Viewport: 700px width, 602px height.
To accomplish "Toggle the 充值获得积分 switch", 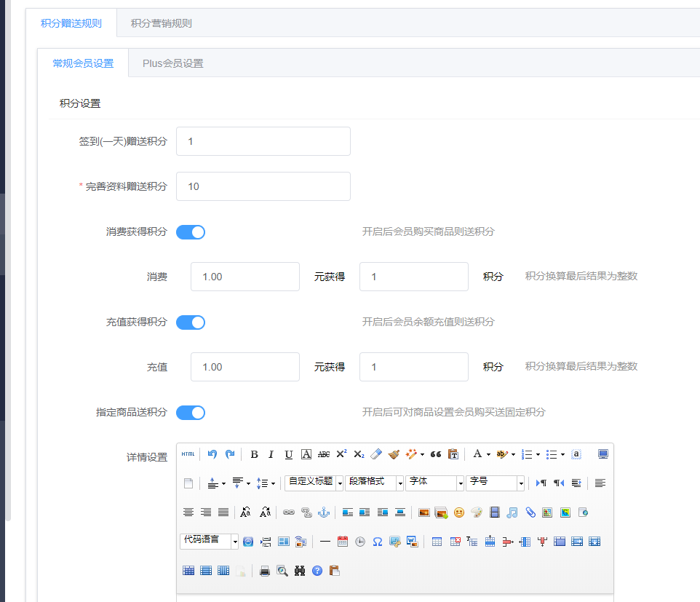I will [191, 322].
